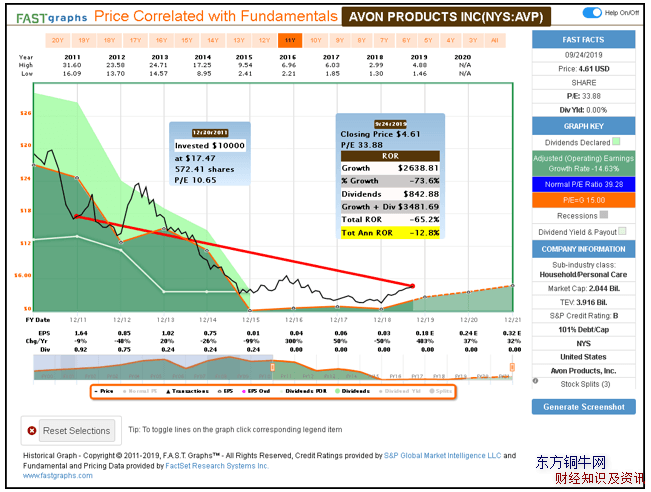Click green Adjusted Operating Earnings Growth Rate key
The width and height of the screenshot is (651, 492).
click(583, 163)
